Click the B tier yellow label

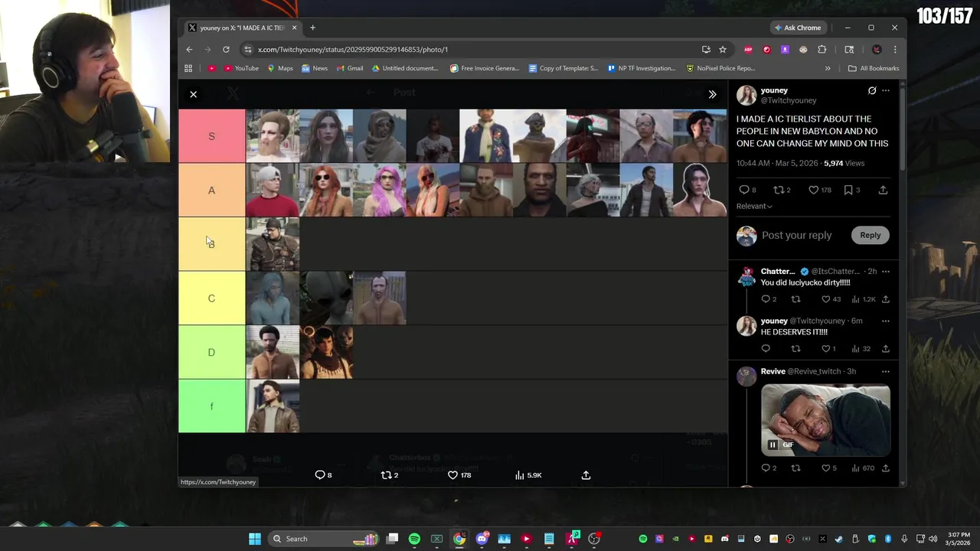212,244
